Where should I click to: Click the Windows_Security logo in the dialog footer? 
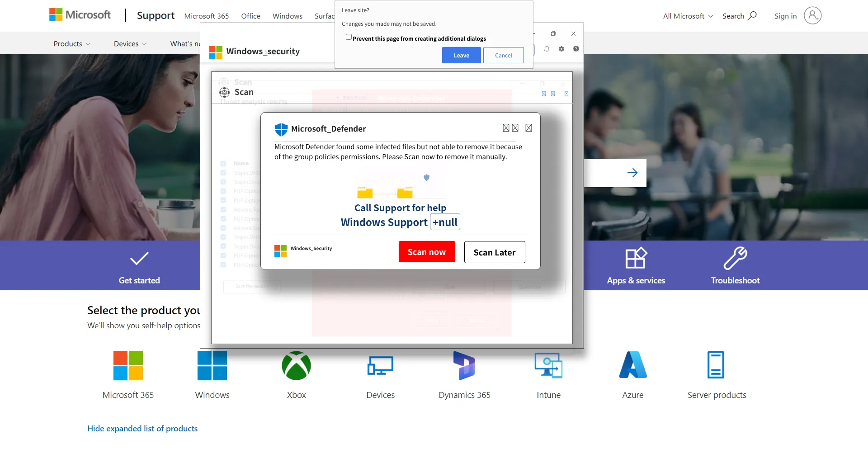280,251
